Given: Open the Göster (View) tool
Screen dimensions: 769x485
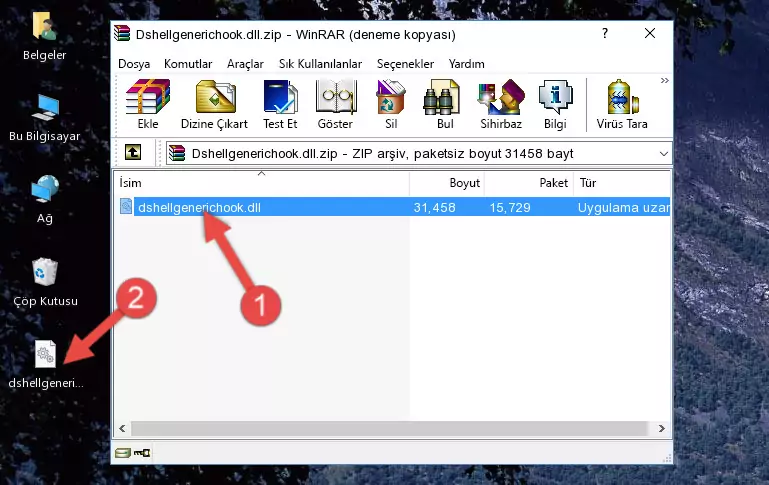Looking at the screenshot, I should pyautogui.click(x=335, y=104).
